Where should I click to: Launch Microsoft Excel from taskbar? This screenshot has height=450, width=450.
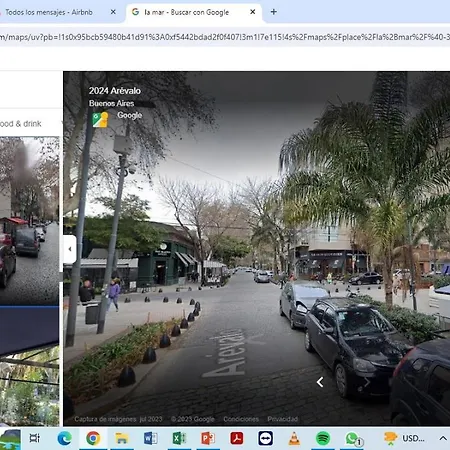[x=179, y=438]
